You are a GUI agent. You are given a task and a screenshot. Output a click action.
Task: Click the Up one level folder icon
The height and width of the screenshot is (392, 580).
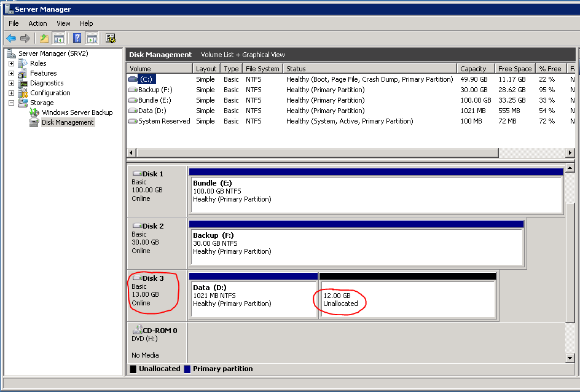(44, 38)
